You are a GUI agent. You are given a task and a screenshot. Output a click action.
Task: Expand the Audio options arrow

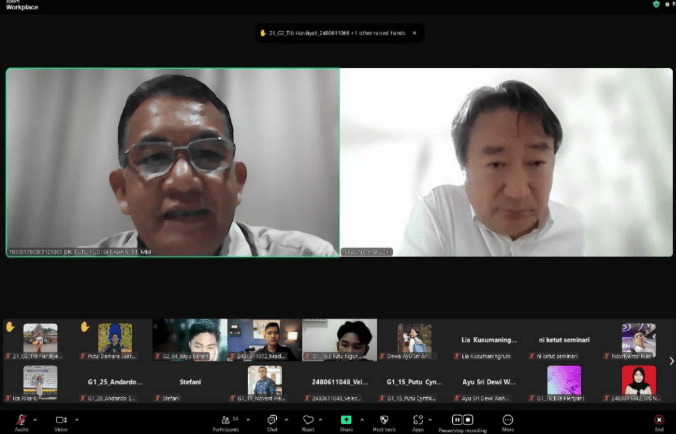[x=35, y=419]
